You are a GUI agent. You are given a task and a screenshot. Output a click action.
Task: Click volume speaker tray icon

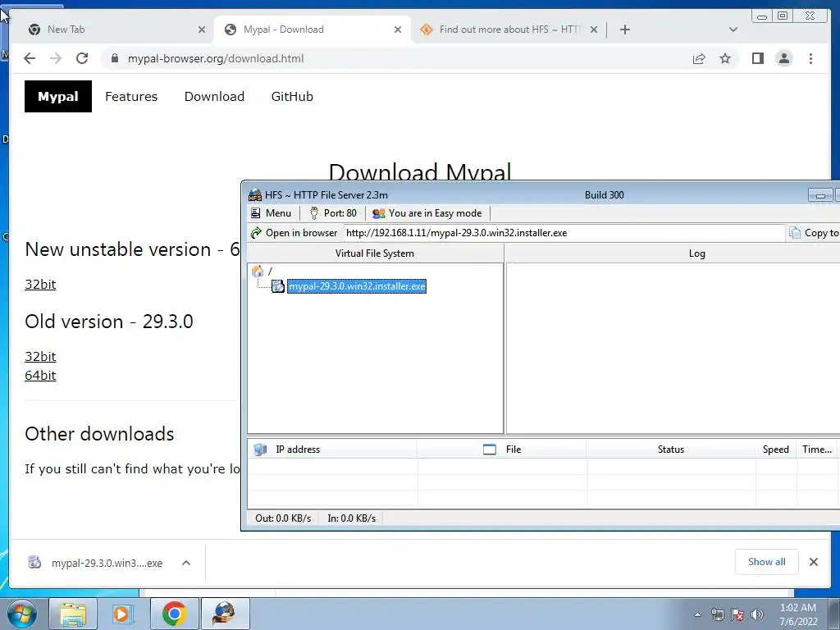click(756, 614)
